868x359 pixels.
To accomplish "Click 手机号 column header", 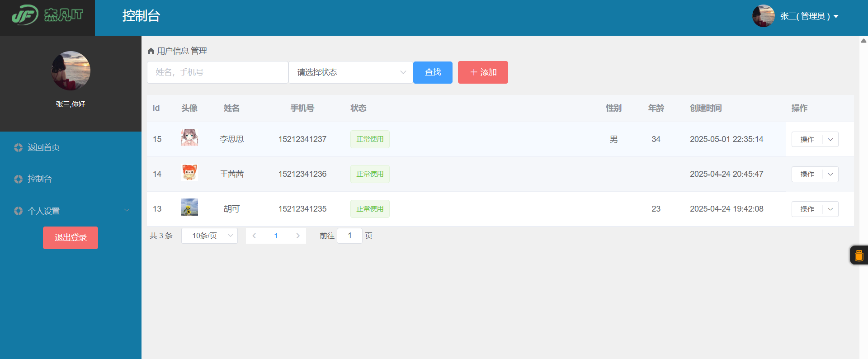I will click(302, 108).
